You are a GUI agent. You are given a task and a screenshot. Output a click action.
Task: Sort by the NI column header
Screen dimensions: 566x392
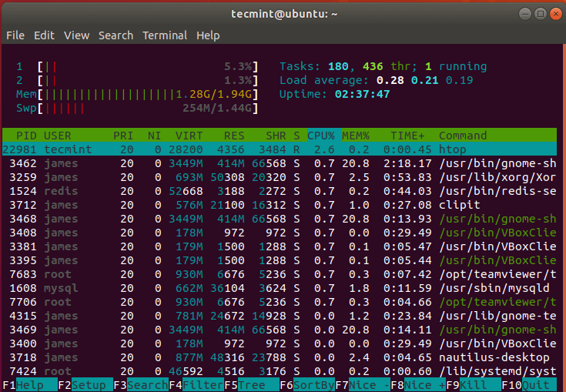click(154, 136)
